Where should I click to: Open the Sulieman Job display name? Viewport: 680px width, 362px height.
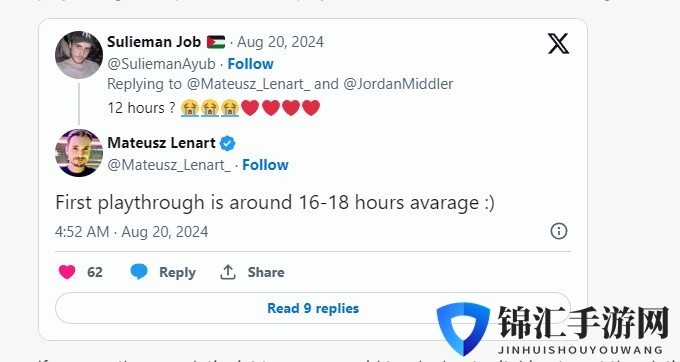pos(154,42)
